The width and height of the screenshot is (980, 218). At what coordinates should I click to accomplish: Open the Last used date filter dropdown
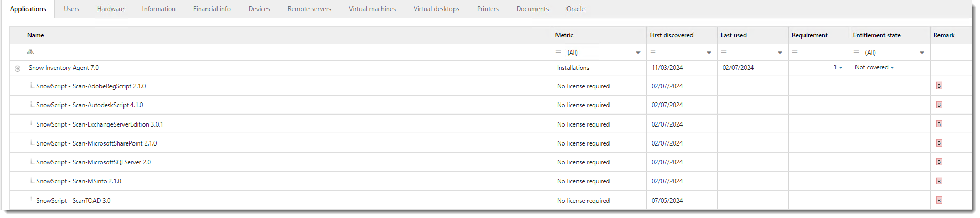780,53
